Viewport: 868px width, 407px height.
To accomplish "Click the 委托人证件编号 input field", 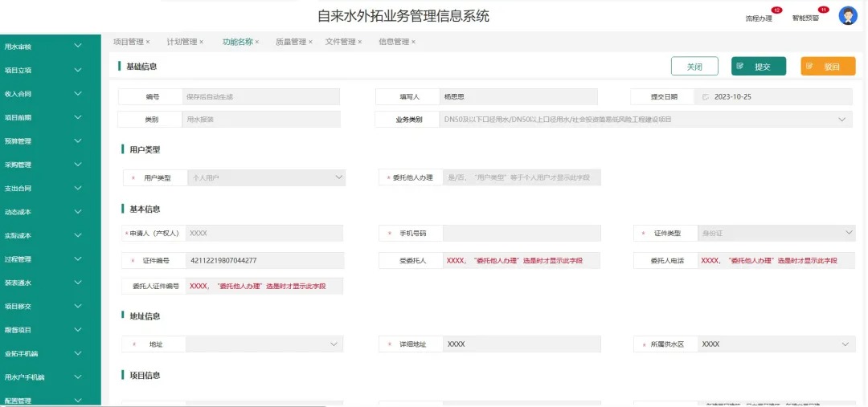I will point(264,286).
